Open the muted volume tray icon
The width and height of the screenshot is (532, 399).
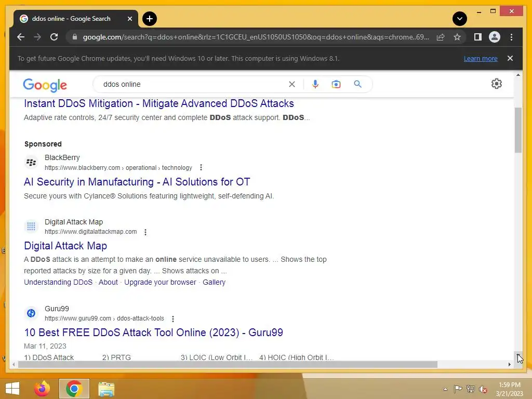pyautogui.click(x=483, y=389)
